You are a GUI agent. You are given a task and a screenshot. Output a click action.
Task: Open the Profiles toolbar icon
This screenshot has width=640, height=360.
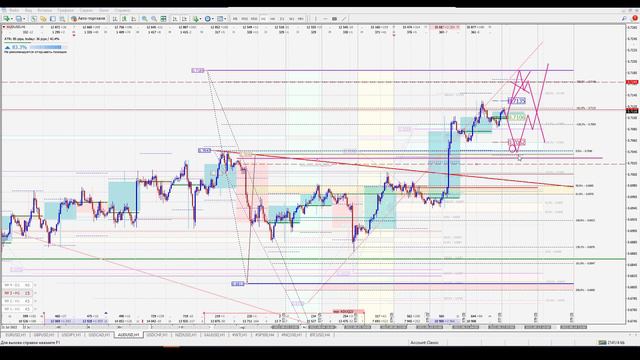(x=19, y=19)
